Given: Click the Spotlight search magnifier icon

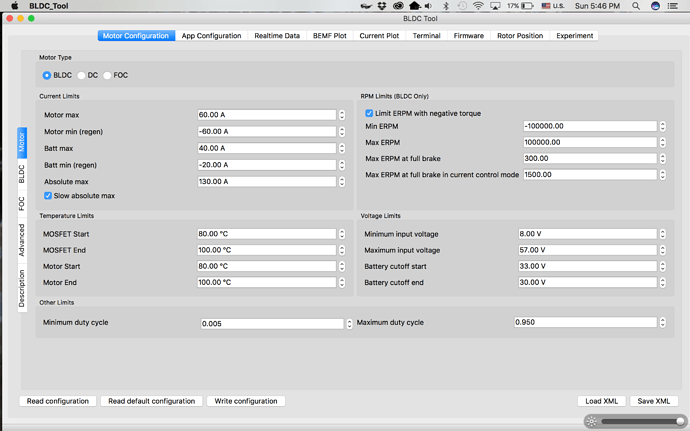Looking at the screenshot, I should click(636, 6).
